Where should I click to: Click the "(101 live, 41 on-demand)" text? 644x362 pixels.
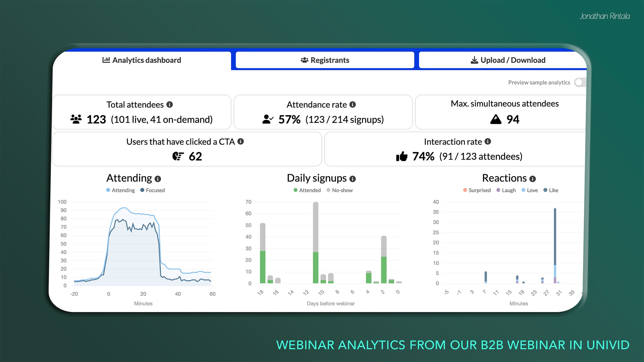(162, 119)
